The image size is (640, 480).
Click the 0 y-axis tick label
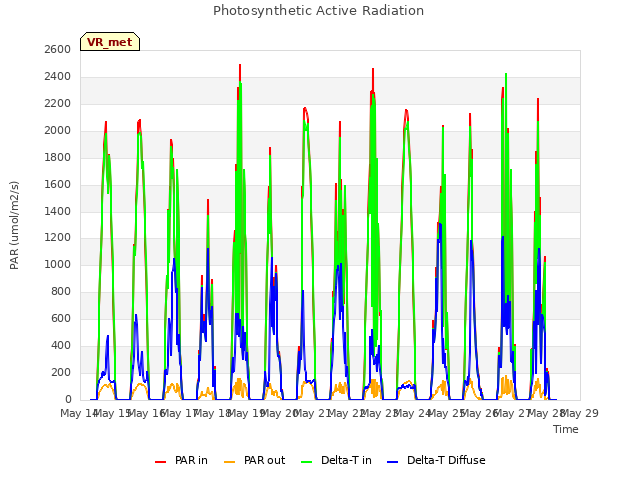[68, 399]
